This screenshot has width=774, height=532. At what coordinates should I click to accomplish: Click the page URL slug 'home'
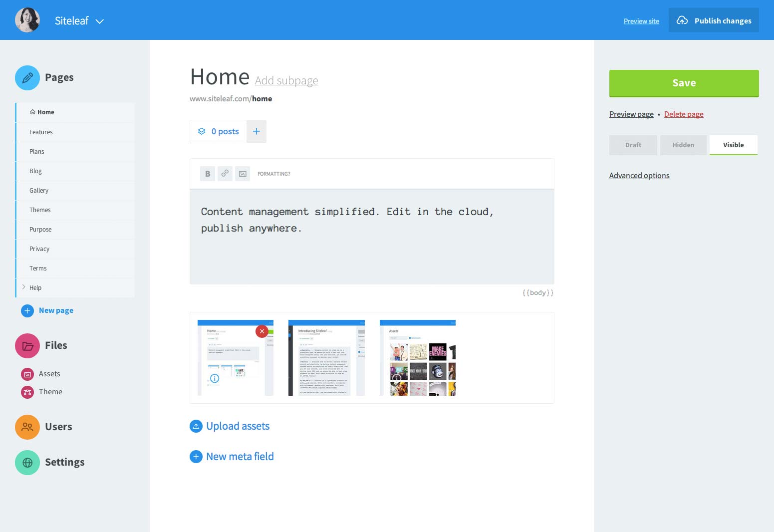pos(262,99)
